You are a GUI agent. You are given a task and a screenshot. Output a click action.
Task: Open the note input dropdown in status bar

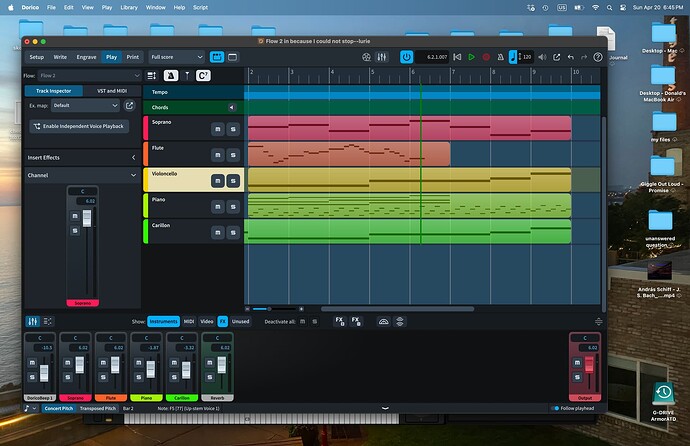pyautogui.click(x=30, y=409)
